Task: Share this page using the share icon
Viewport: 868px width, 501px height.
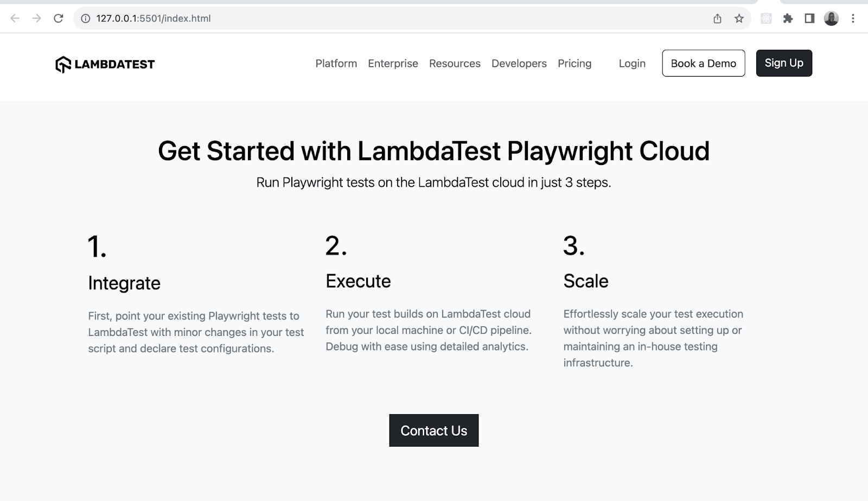Action: [x=717, y=18]
